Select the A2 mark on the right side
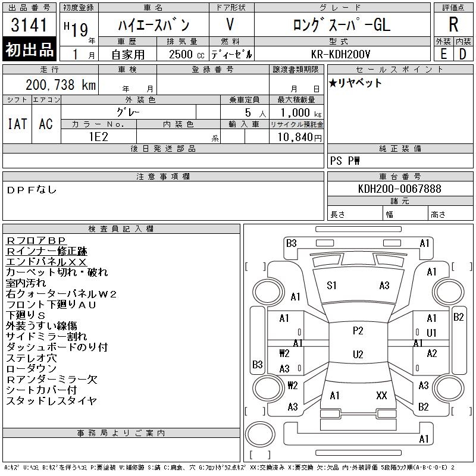Viewport: 476px width, 476px height. 432,353
